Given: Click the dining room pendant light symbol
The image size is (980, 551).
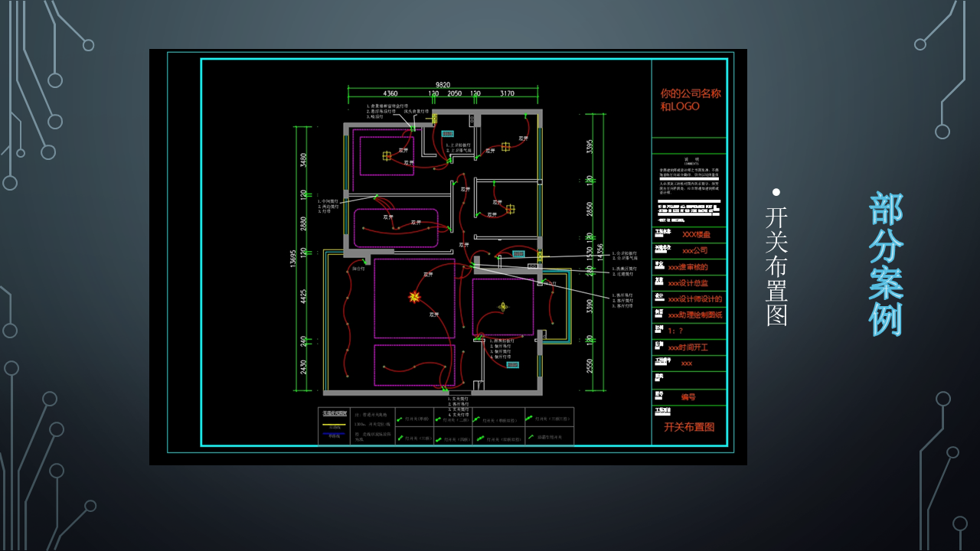Looking at the screenshot, I should tap(503, 306).
